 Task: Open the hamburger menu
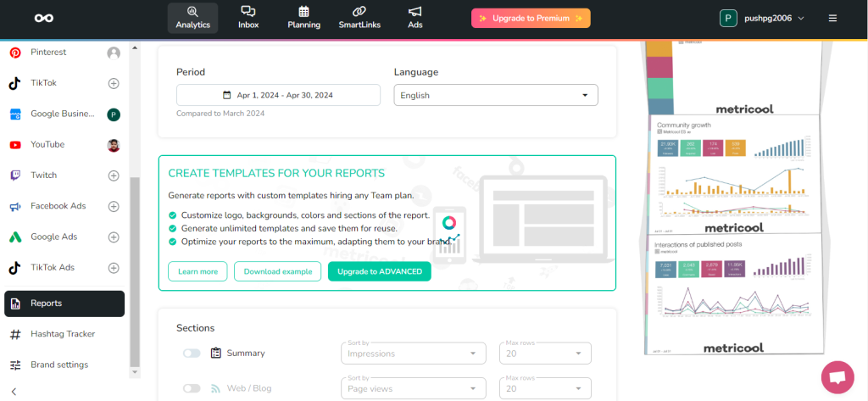(x=832, y=19)
